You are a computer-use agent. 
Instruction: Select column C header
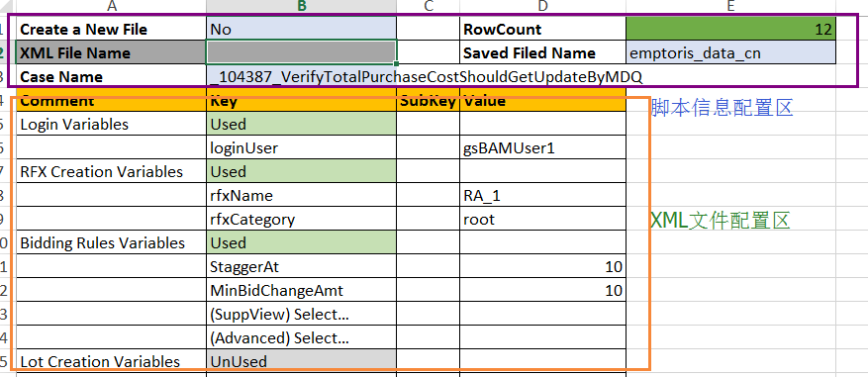click(428, 6)
